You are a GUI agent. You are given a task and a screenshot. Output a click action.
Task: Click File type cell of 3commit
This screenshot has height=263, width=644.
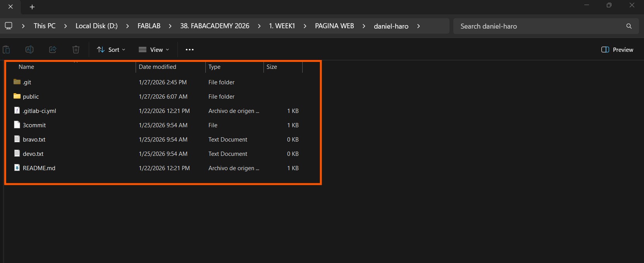(x=213, y=125)
